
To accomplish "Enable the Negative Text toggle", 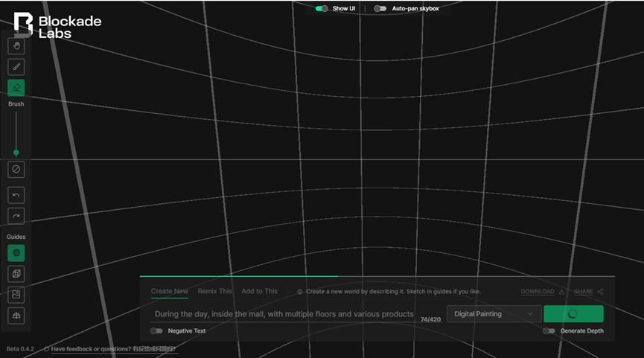I will click(x=156, y=330).
